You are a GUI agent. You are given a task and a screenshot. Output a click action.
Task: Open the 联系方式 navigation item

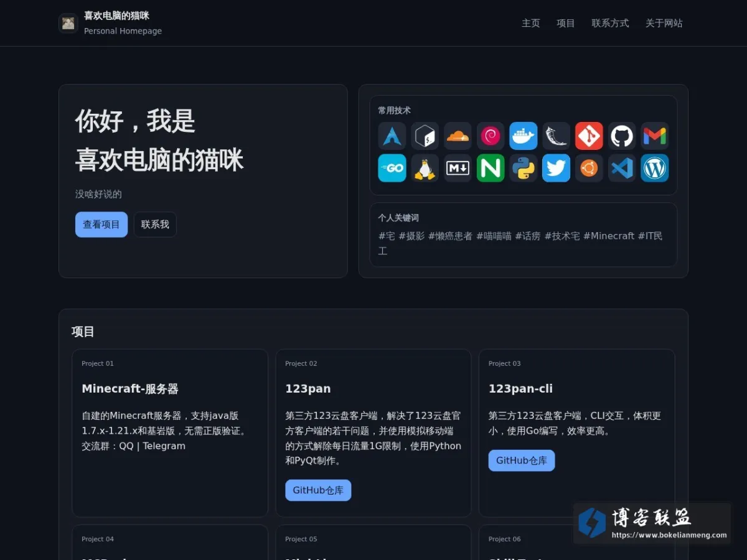[x=610, y=23]
